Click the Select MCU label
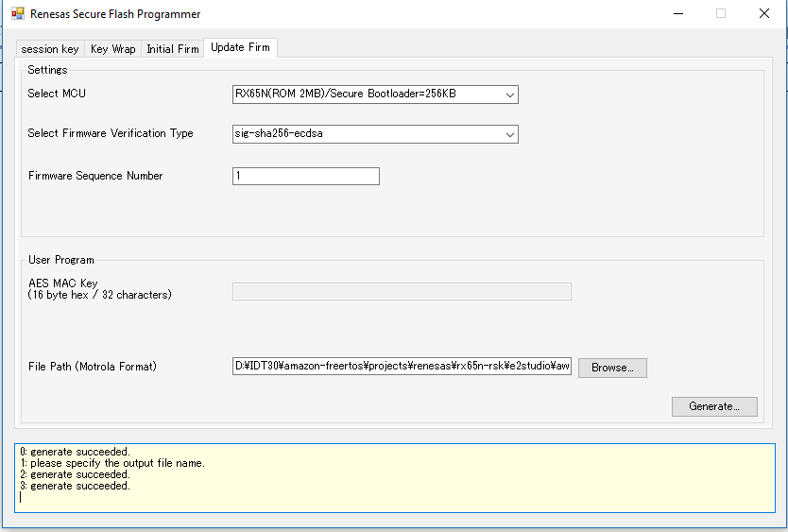 click(x=57, y=94)
